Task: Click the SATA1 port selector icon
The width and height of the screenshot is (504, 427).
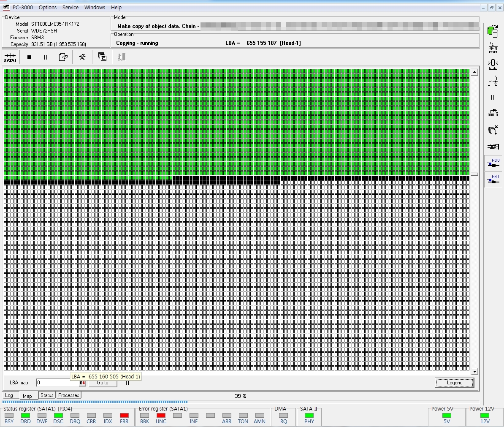Action: click(10, 57)
